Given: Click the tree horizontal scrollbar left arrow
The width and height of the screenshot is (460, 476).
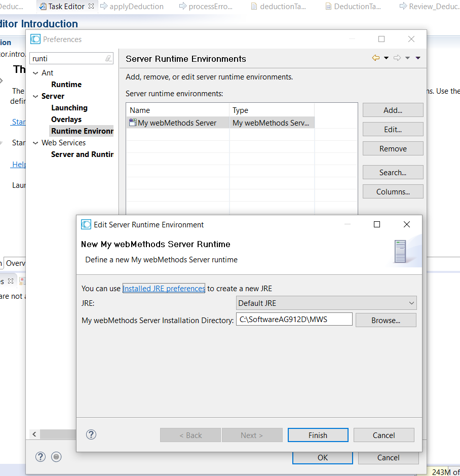Looking at the screenshot, I should coord(34,434).
